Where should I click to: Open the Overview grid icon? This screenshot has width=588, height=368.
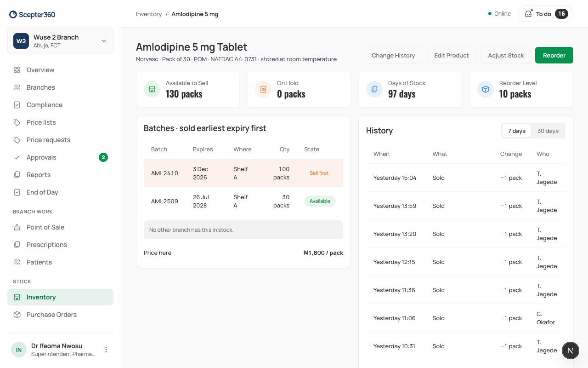pyautogui.click(x=17, y=70)
